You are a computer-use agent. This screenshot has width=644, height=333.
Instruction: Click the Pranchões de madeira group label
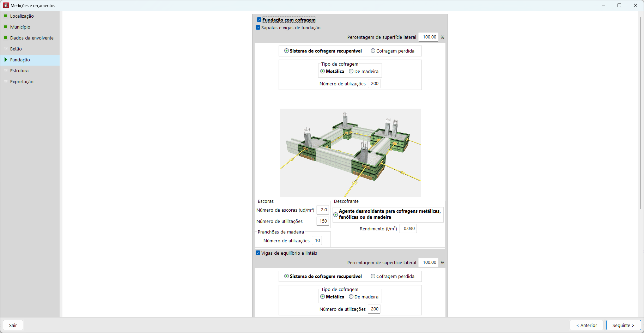281,232
